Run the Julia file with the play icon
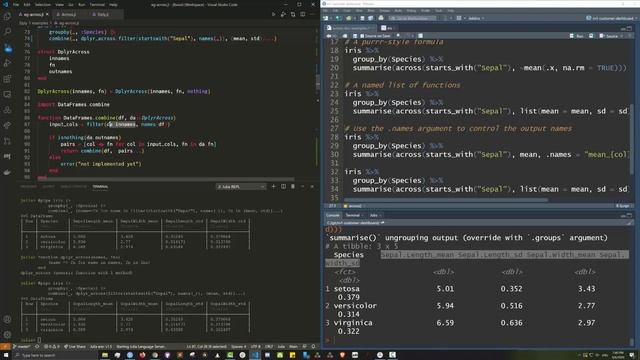Viewport: 640px width, 360px height. (273, 14)
